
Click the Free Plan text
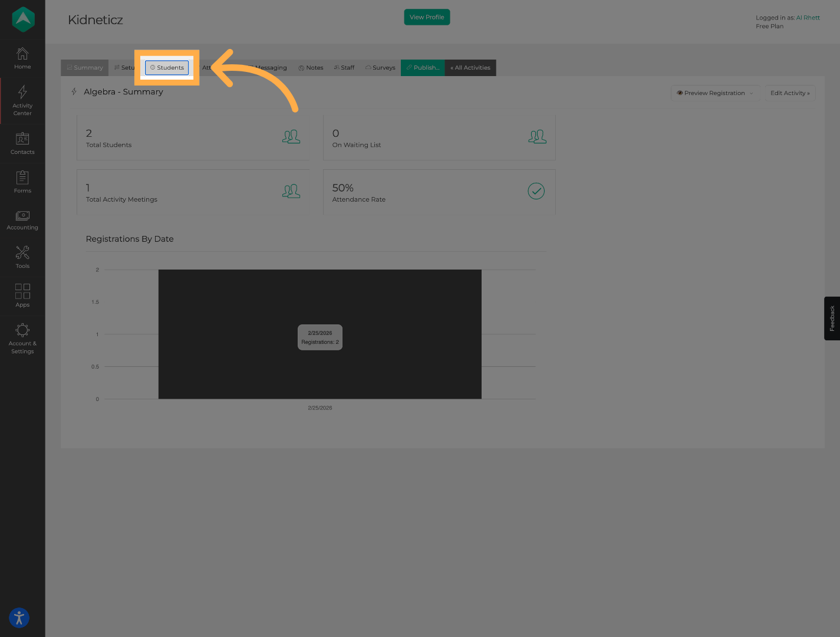[769, 27]
